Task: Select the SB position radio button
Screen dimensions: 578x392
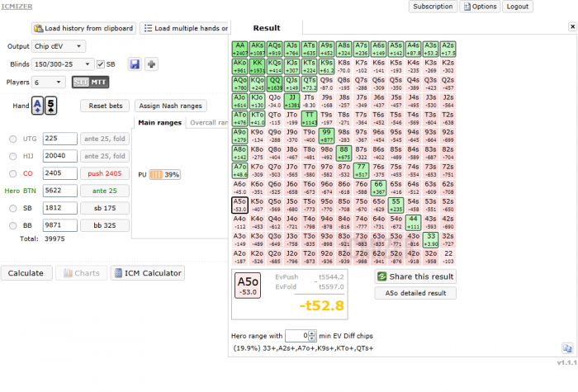Action: click(x=13, y=208)
